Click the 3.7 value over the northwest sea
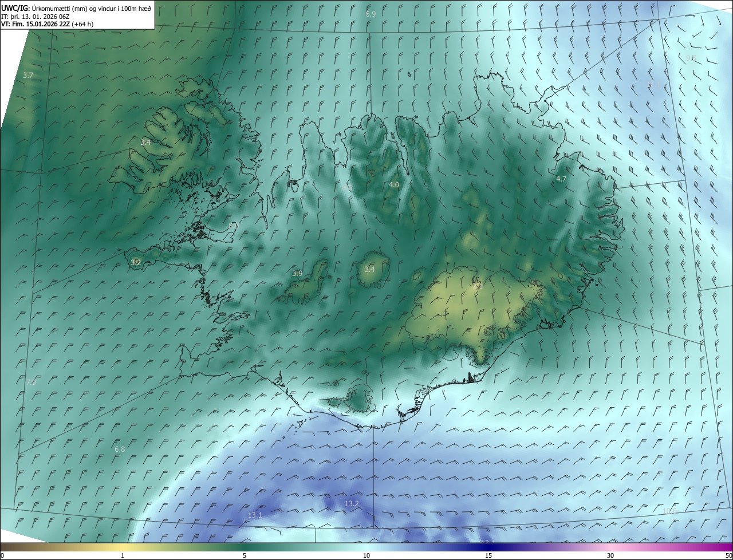This screenshot has width=733, height=560. click(x=28, y=76)
